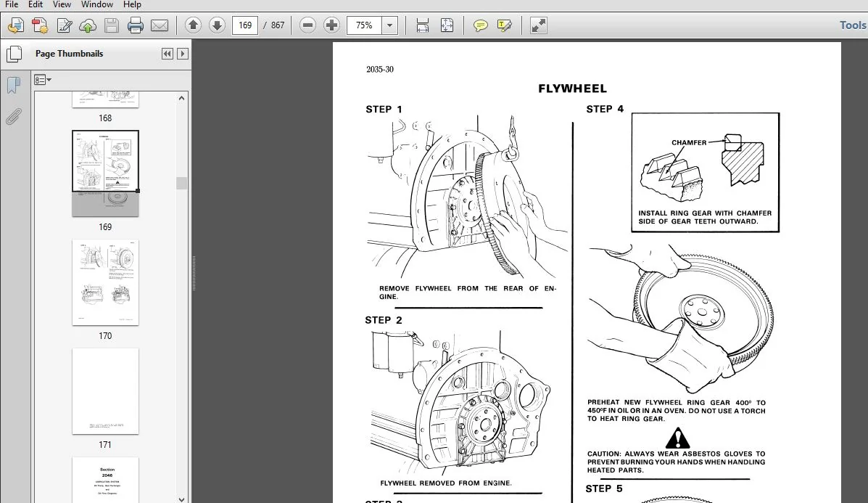Switch to read mode with the expand icon
868x503 pixels.
pyautogui.click(x=539, y=25)
